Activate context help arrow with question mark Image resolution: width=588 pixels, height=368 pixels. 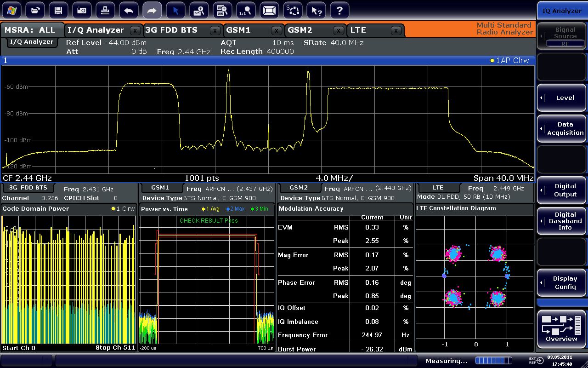tap(316, 10)
